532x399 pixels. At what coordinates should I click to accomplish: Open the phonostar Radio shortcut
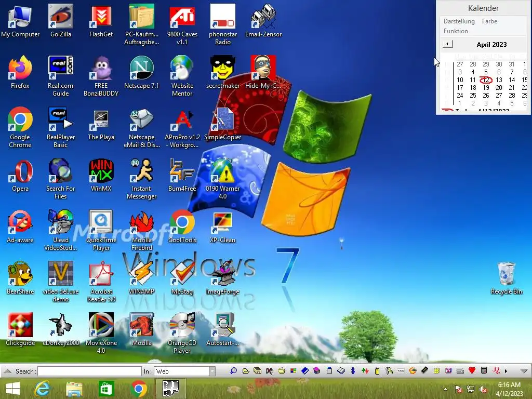222,24
